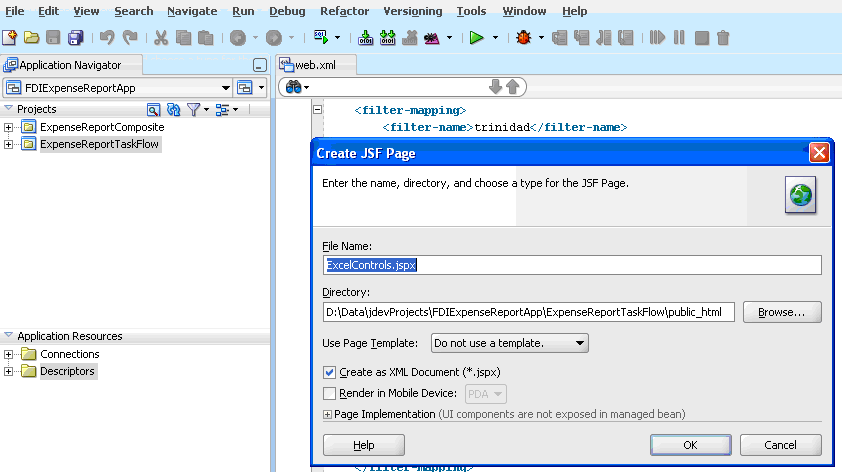Expand the ExpenseReportTaskFlow project node

9,144
